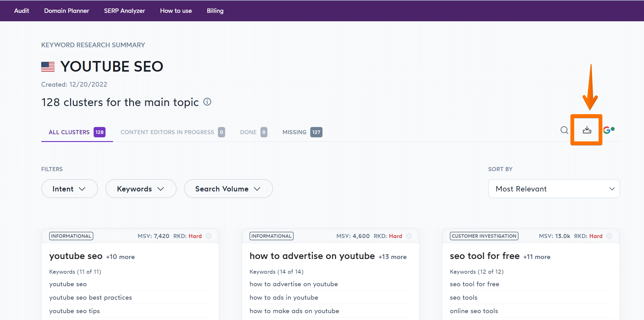Expand +13 more for how to advertise
The width and height of the screenshot is (644, 320).
click(x=393, y=257)
